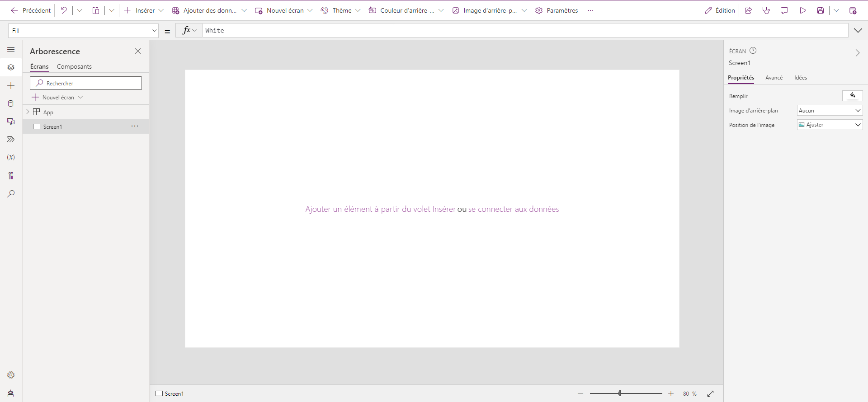
Task: Collapse the properties pane chevron
Action: 857,53
